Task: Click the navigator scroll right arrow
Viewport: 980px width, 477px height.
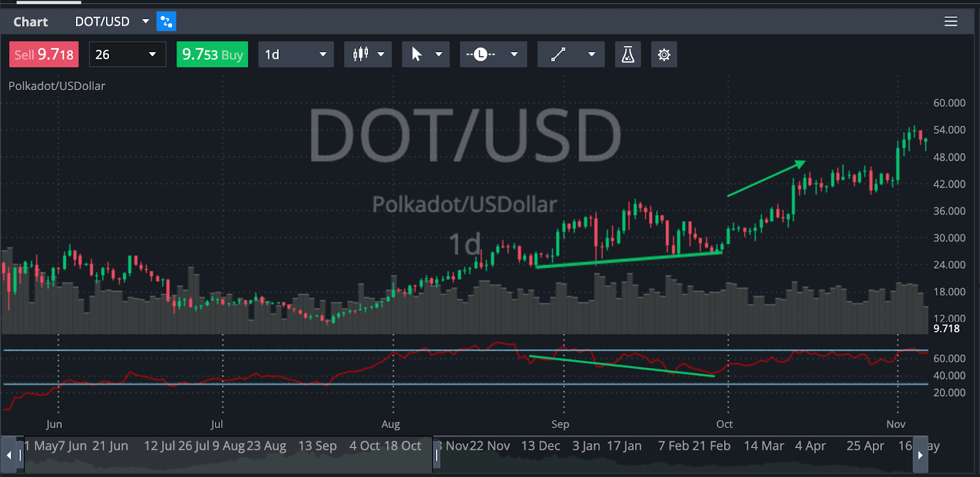Action: [920, 455]
